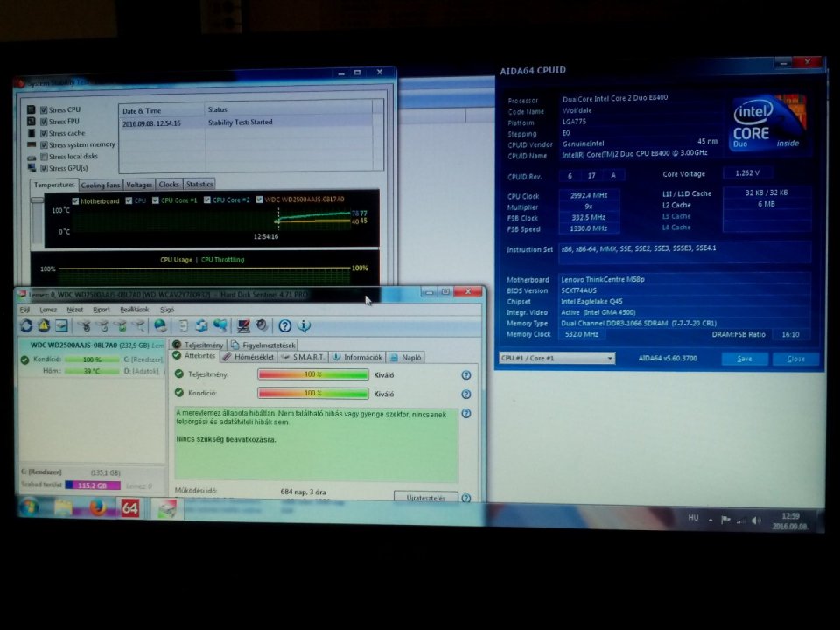Viewport: 840px width, 630px height.
Task: Open help with question mark toolbar icon
Action: tap(285, 325)
